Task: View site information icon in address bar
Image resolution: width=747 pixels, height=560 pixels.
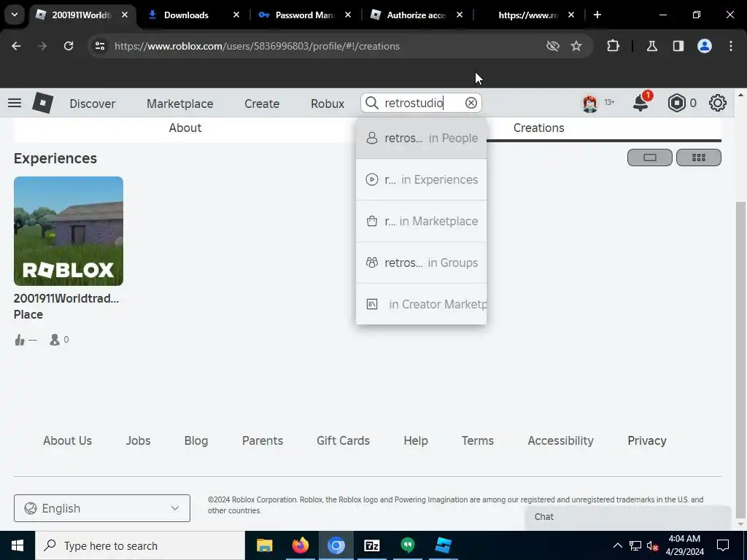Action: coord(99,46)
